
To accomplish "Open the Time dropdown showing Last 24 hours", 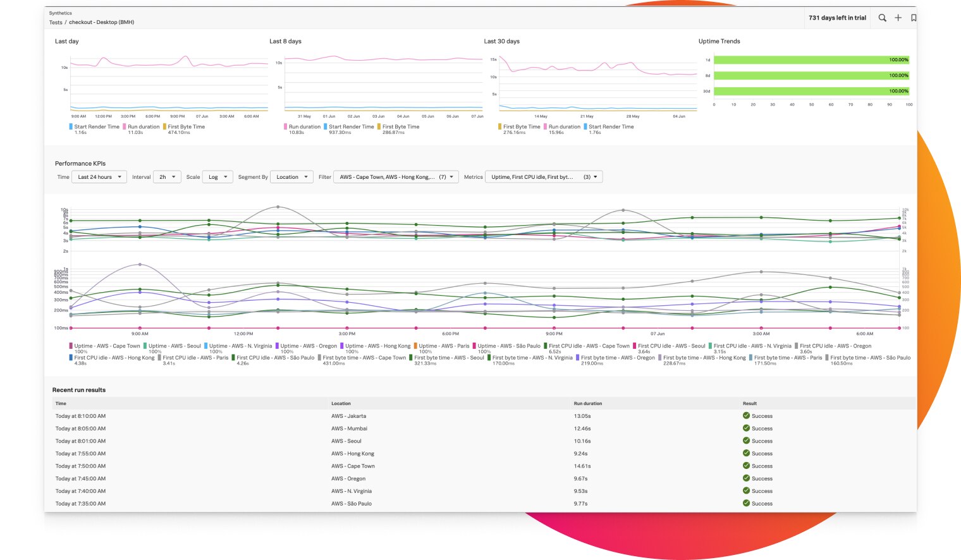I will [x=99, y=177].
